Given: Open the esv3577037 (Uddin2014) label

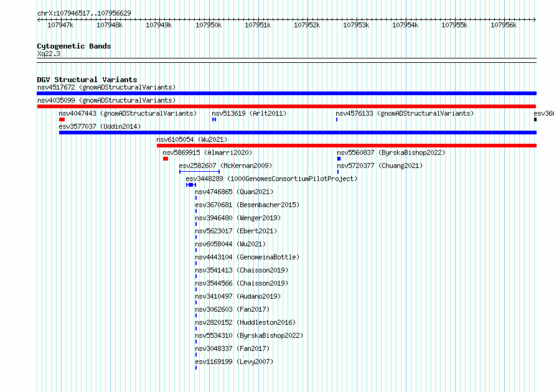Looking at the screenshot, I should click(x=100, y=126).
